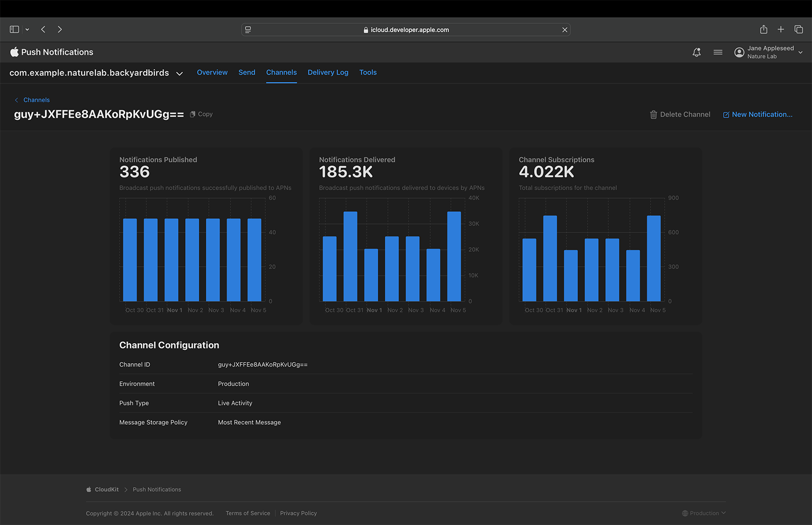Viewport: 812px width, 525px height.
Task: Open the hamburger menu icon
Action: [718, 52]
